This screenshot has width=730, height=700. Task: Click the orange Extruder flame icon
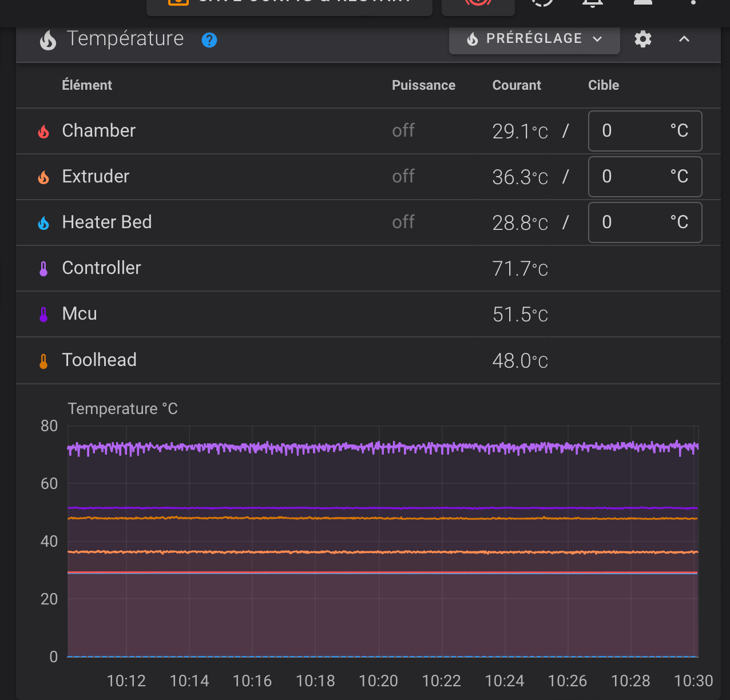(x=43, y=177)
